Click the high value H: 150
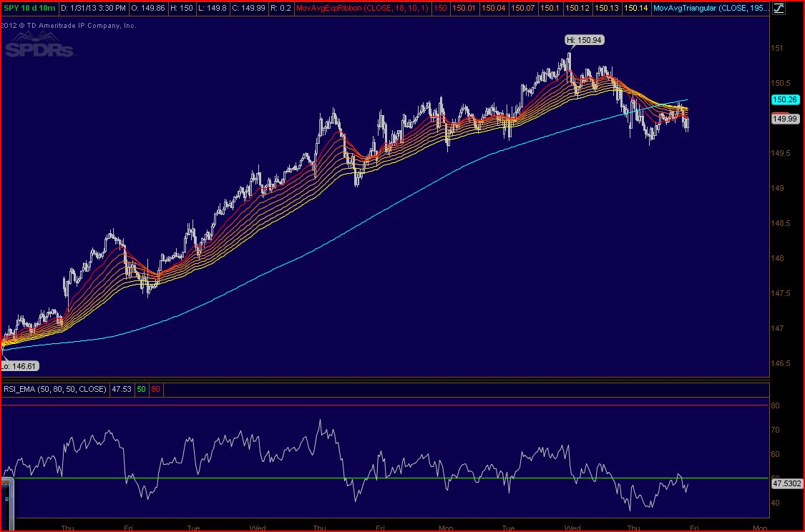The height and width of the screenshot is (532, 805). pyautogui.click(x=182, y=8)
